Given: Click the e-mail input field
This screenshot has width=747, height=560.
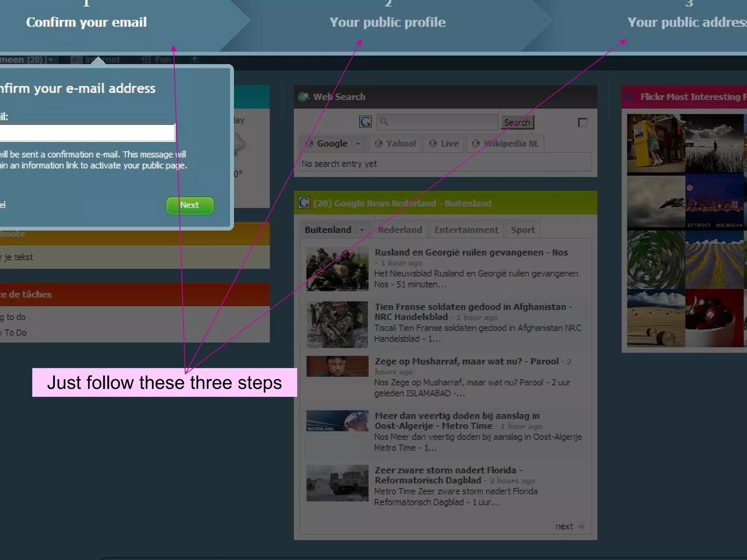Looking at the screenshot, I should tap(87, 133).
